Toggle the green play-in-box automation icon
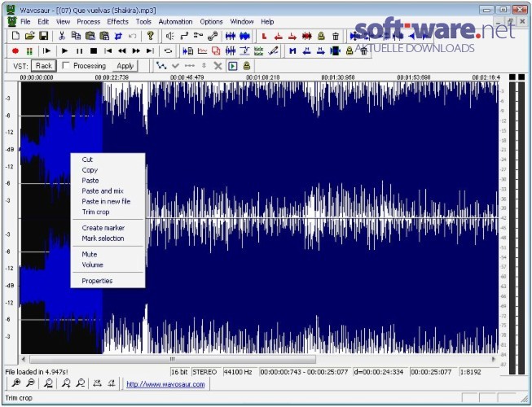Image resolution: width=532 pixels, height=407 pixels. click(x=233, y=66)
